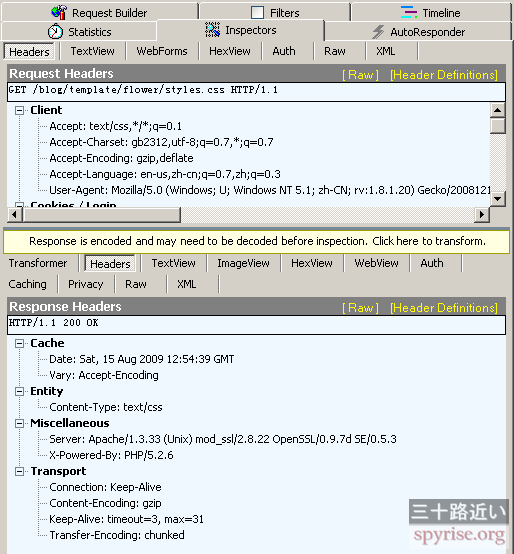Select the Accept: text/css header row
Viewport: 514px width, 554px height.
116,126
